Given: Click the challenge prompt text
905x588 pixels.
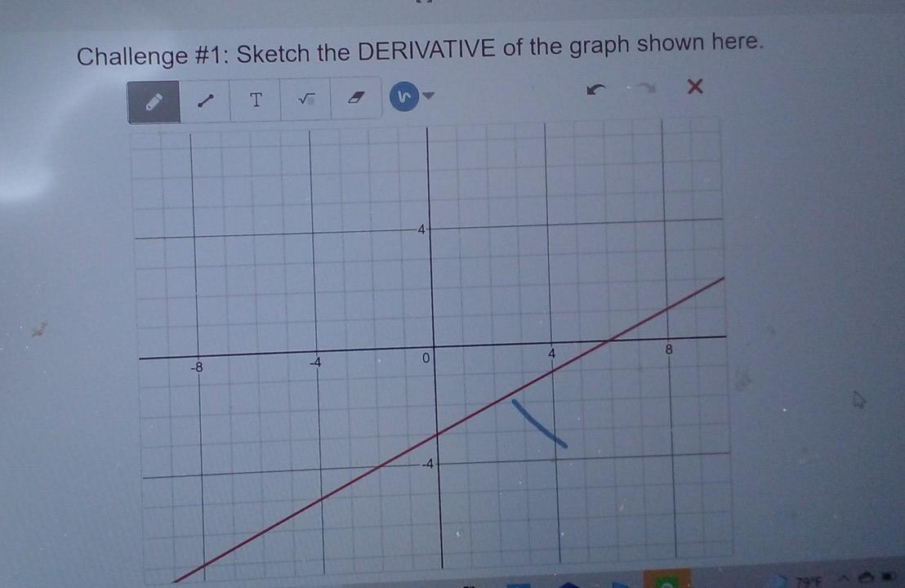Looking at the screenshot, I should point(420,49).
